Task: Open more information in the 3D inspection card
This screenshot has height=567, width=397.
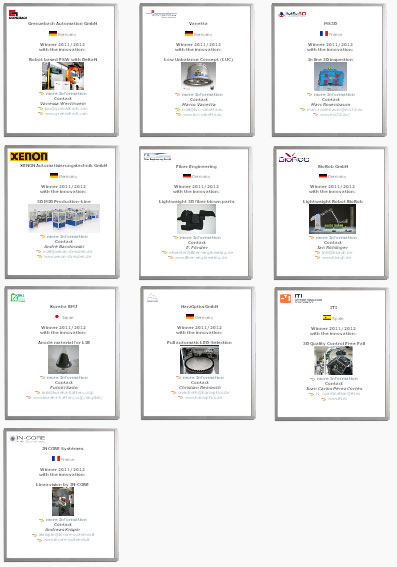Action: point(334,95)
